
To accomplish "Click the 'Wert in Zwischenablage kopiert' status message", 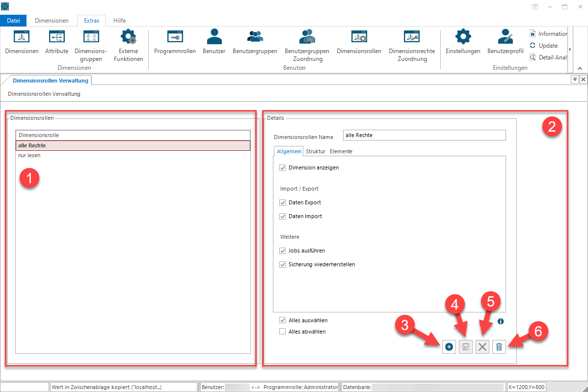I will coord(124,387).
